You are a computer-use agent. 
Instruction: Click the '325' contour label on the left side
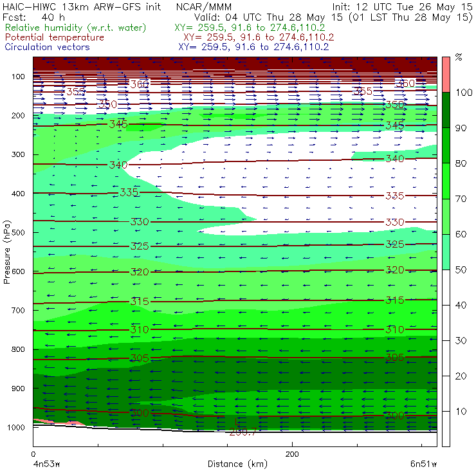tap(140, 246)
